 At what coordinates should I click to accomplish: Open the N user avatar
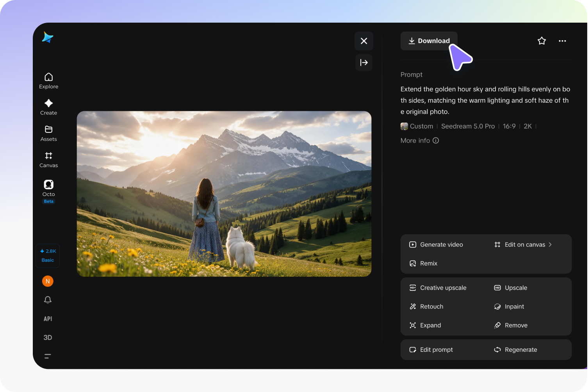click(x=48, y=281)
